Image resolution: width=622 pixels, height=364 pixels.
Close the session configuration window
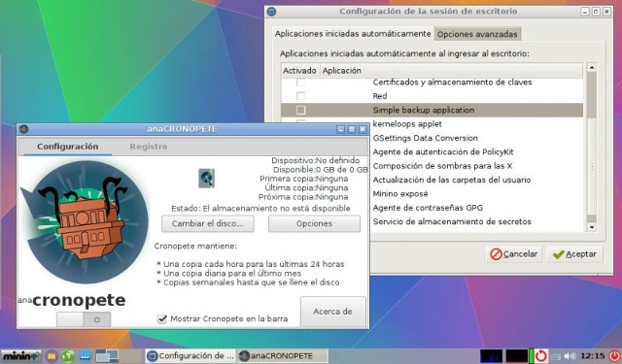(606, 12)
